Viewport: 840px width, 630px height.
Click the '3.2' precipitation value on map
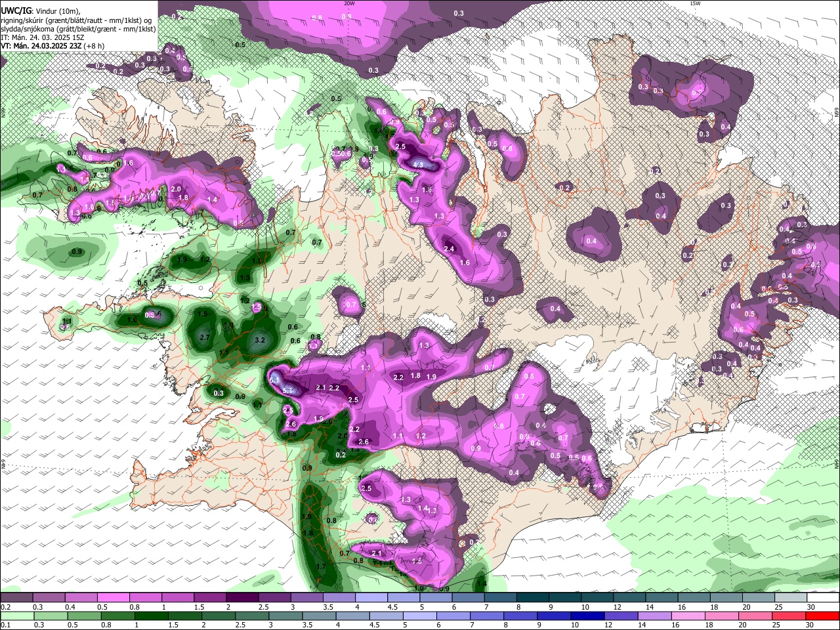click(x=260, y=340)
